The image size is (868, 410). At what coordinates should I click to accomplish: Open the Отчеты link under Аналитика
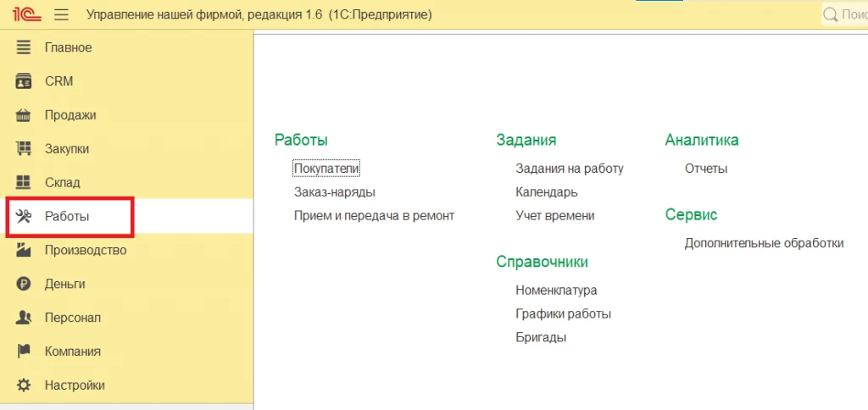click(706, 169)
